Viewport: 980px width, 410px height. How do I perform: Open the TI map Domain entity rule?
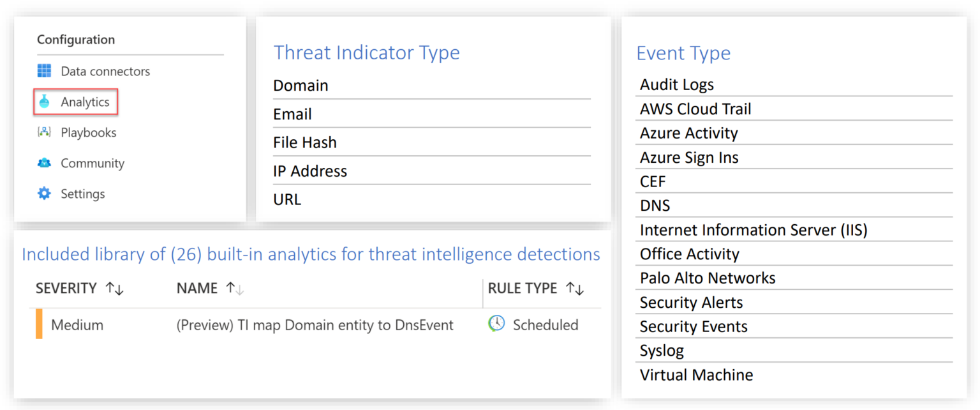coord(315,324)
